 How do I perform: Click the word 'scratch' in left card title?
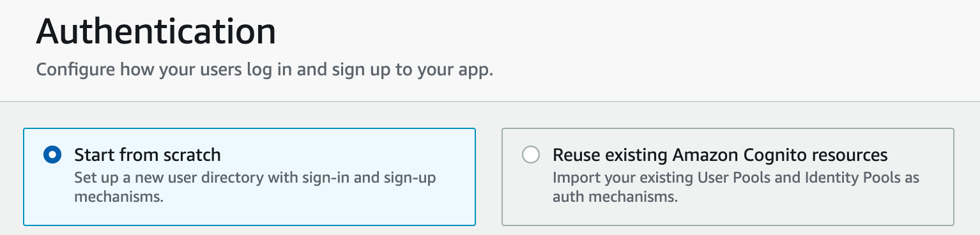192,155
